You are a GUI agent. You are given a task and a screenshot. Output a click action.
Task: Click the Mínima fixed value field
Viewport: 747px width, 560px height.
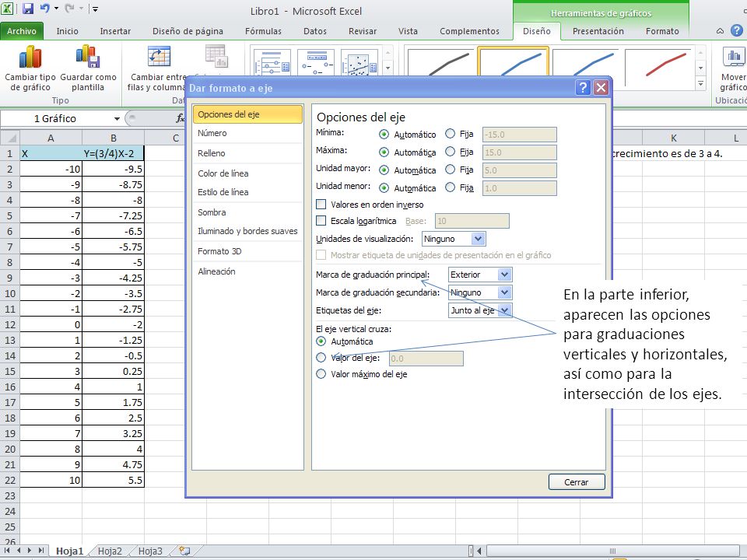coord(519,135)
